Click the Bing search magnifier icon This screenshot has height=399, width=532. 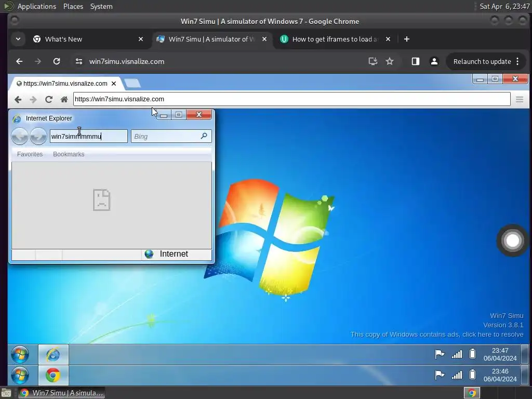coord(204,136)
